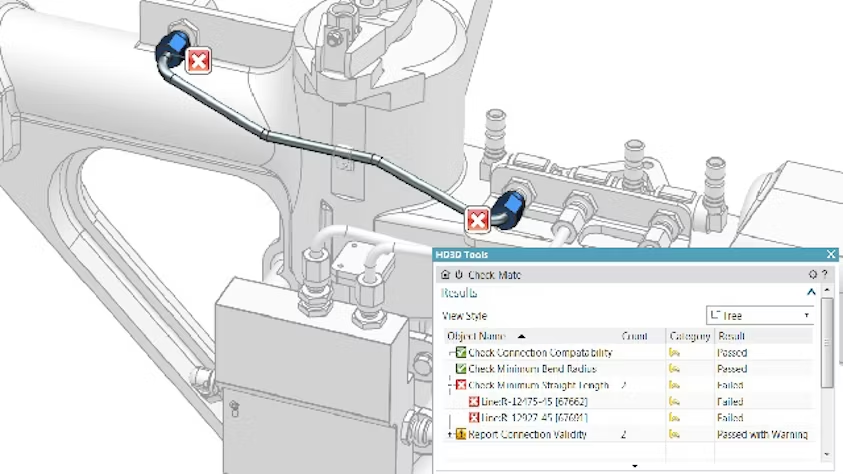
Task: Expand the Report Connection Validity node
Action: pos(449,434)
